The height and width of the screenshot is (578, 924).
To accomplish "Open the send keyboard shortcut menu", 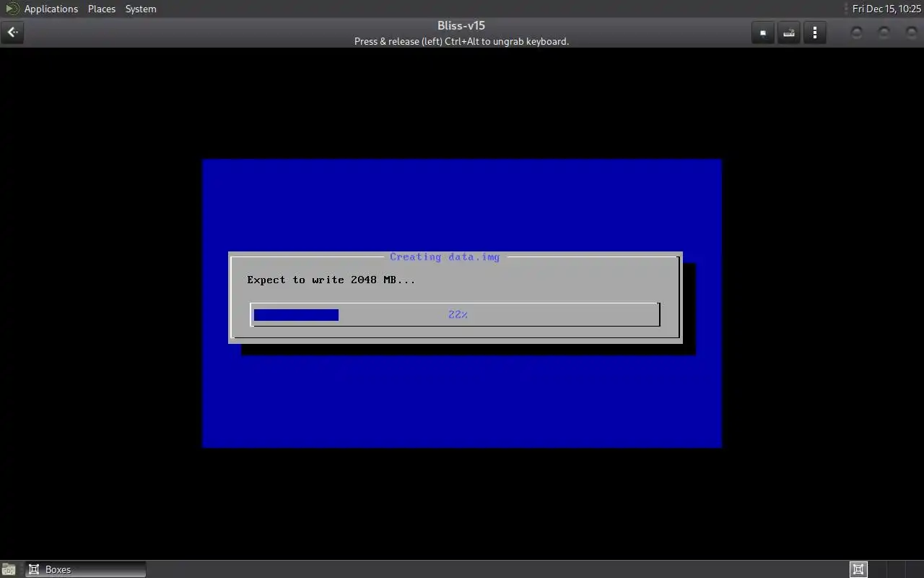I will click(789, 33).
